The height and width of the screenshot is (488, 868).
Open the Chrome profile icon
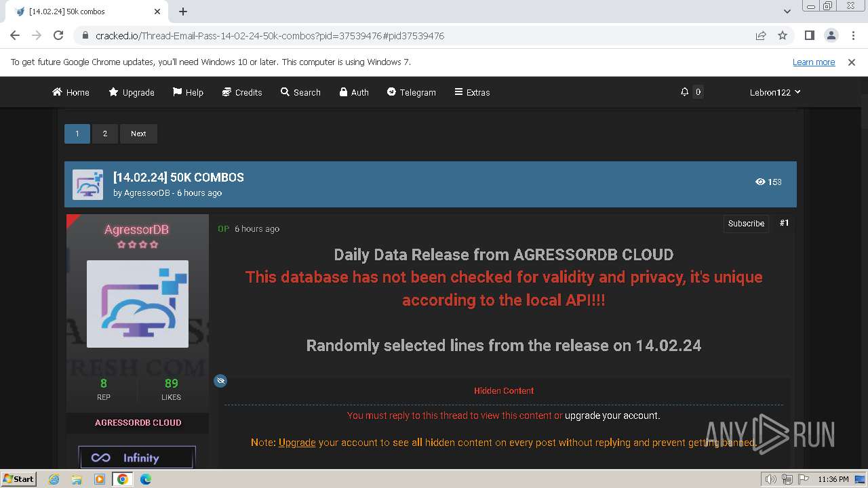pos(831,35)
